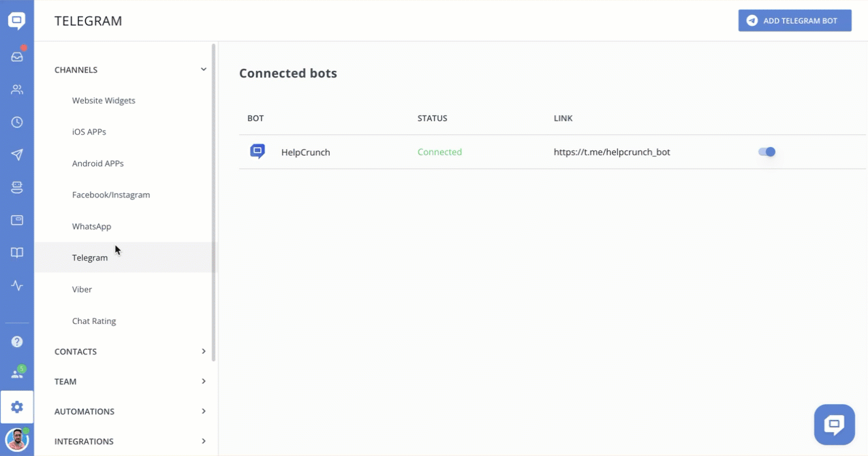Open the reports pulse icon

(x=17, y=286)
